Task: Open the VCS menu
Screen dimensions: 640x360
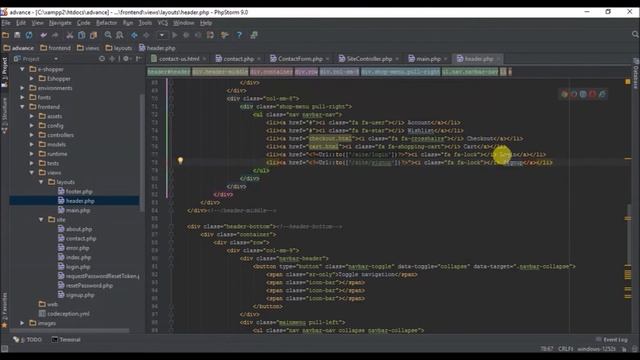Action: coord(162,23)
